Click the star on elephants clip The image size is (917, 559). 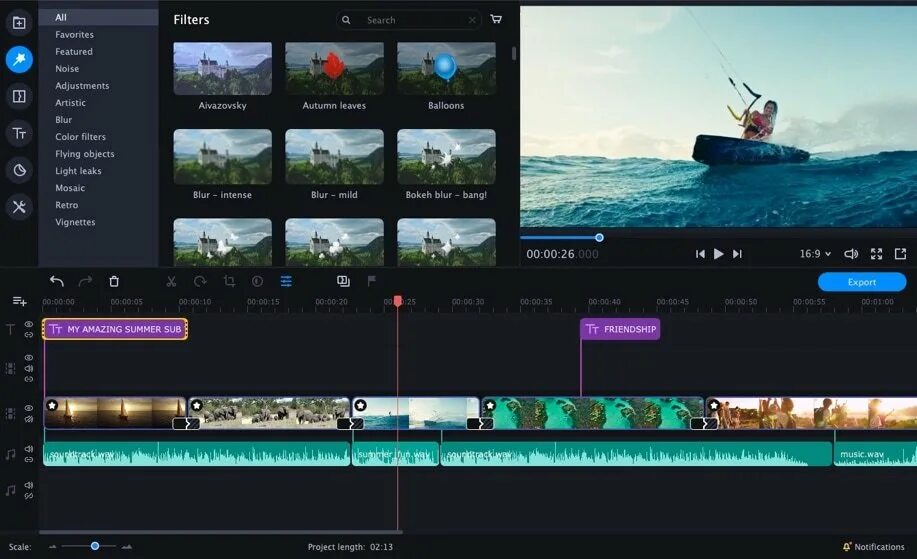196,405
